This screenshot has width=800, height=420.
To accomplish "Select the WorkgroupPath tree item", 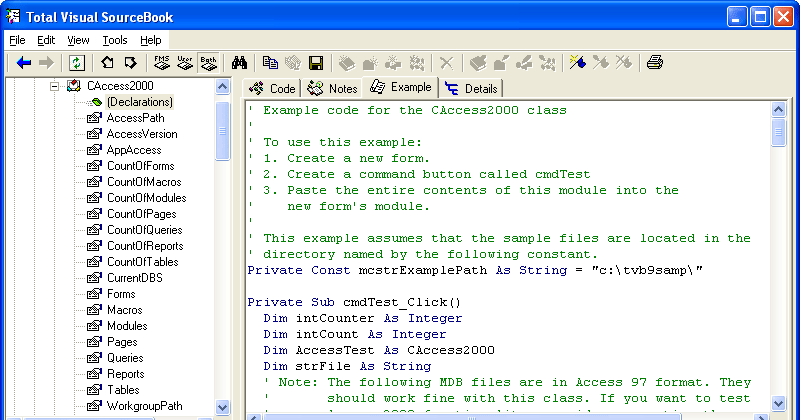I will [143, 406].
